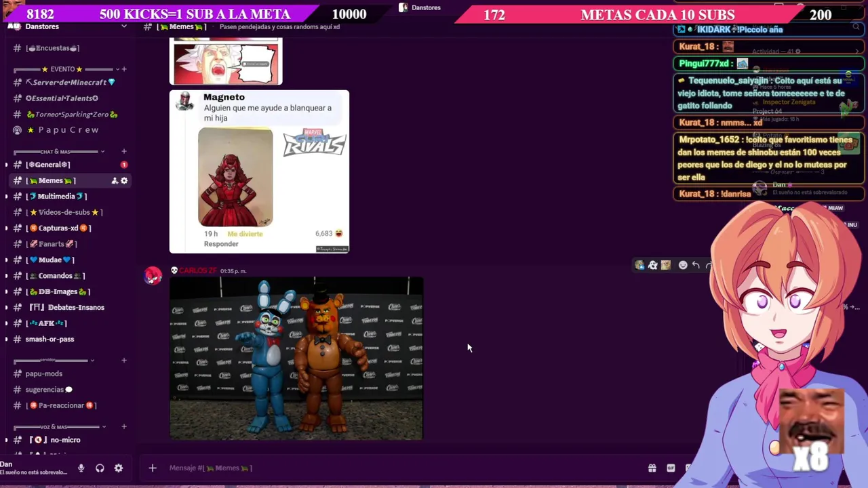Create a channel in VOZ & MAS category

tap(124, 426)
